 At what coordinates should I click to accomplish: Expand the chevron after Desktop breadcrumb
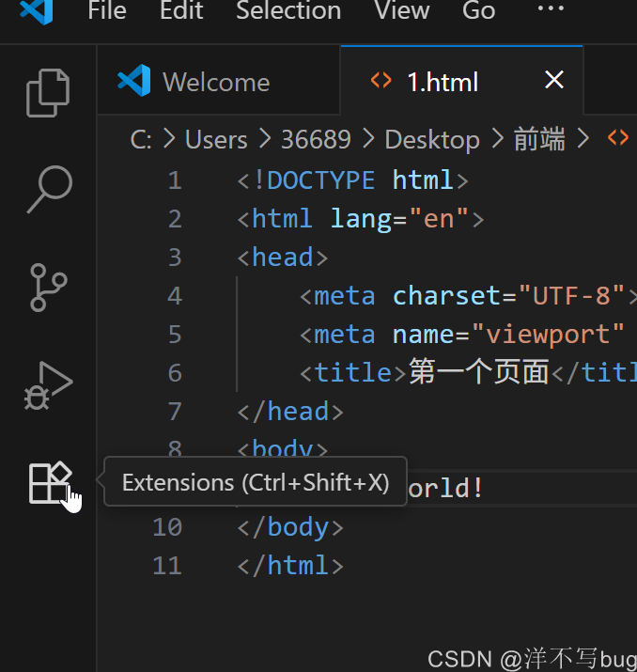tap(497, 139)
